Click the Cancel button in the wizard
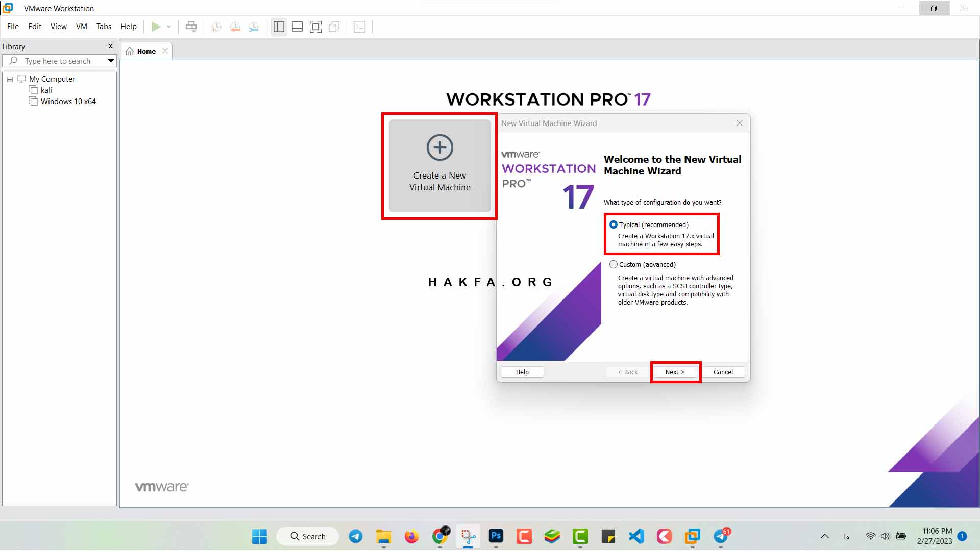 (723, 372)
